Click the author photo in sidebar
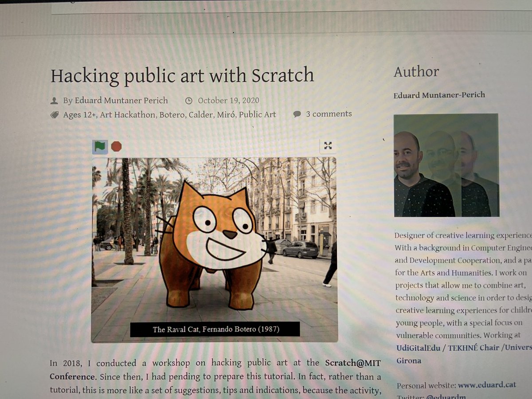532x399 pixels. [x=446, y=165]
